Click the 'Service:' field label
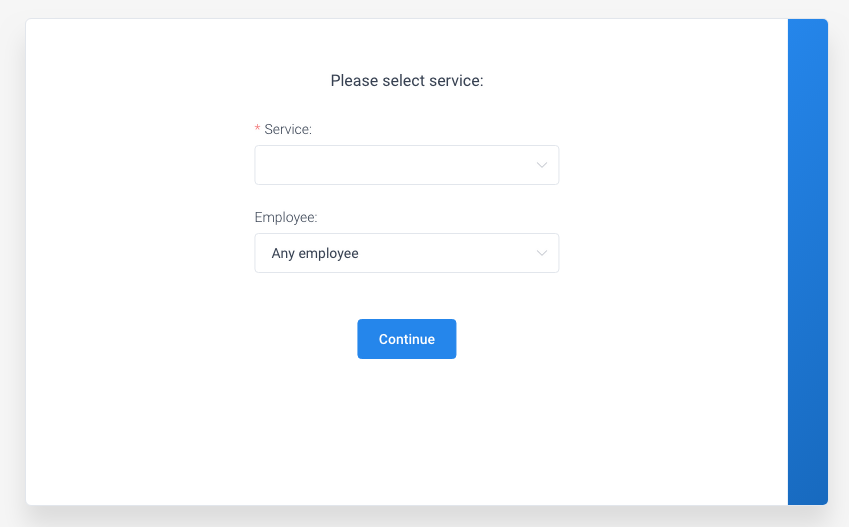 point(288,129)
